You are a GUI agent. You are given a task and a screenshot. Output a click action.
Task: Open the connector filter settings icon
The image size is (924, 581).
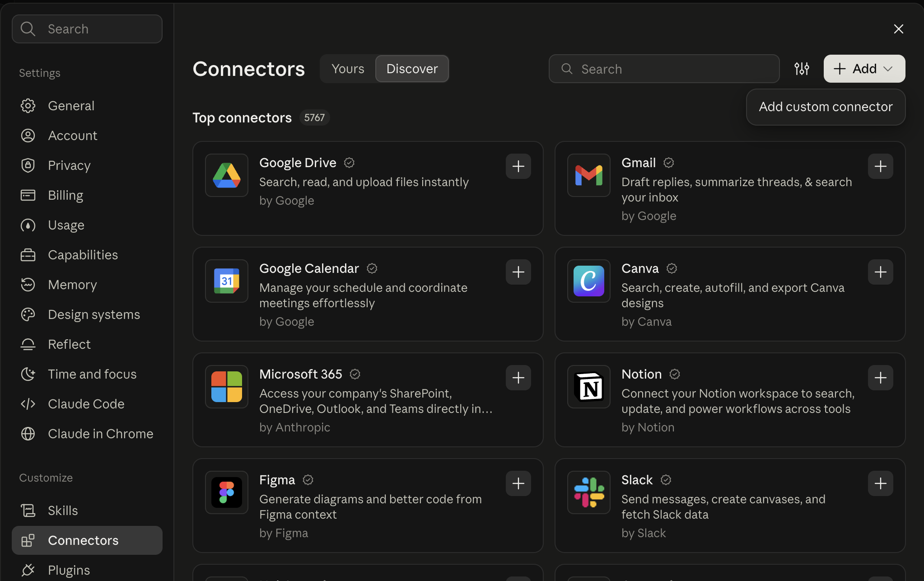pyautogui.click(x=802, y=69)
